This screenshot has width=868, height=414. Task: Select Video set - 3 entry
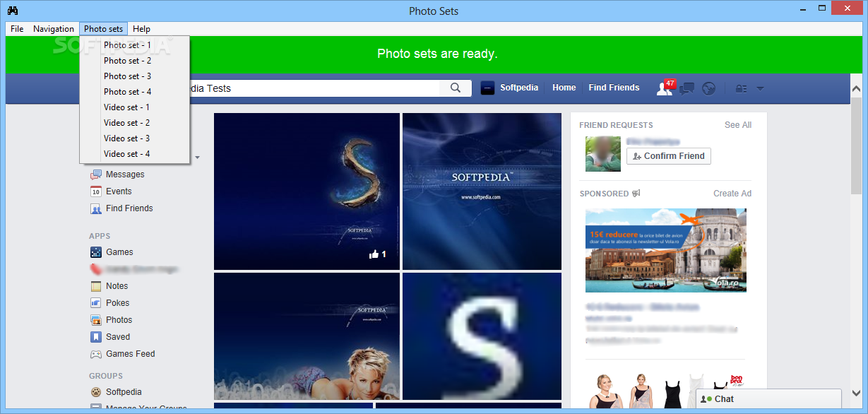[134, 138]
